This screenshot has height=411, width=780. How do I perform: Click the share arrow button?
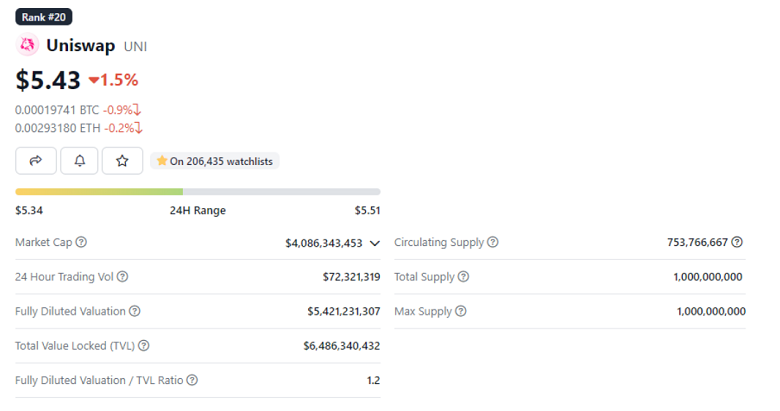36,160
